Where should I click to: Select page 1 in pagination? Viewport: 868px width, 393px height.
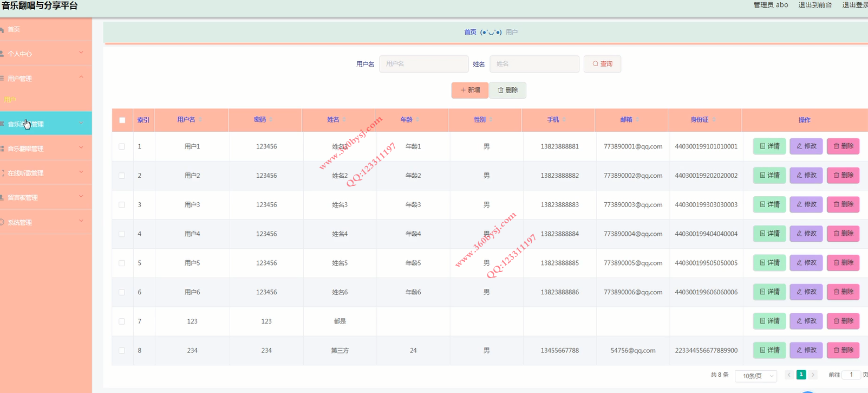pos(801,375)
